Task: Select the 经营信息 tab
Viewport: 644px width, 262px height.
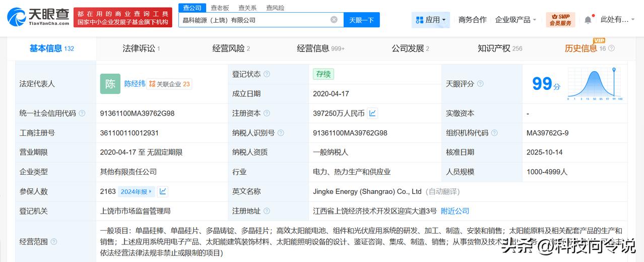Action: (321, 48)
